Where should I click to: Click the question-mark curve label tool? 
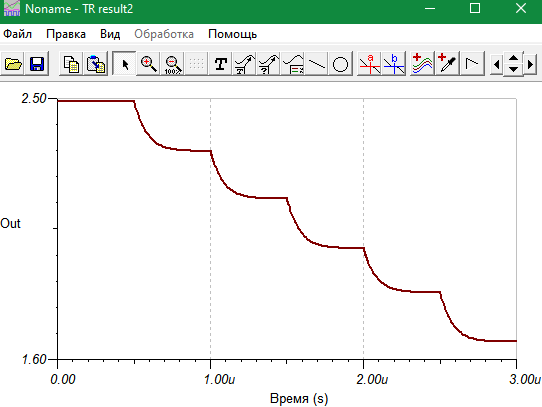coord(269,64)
